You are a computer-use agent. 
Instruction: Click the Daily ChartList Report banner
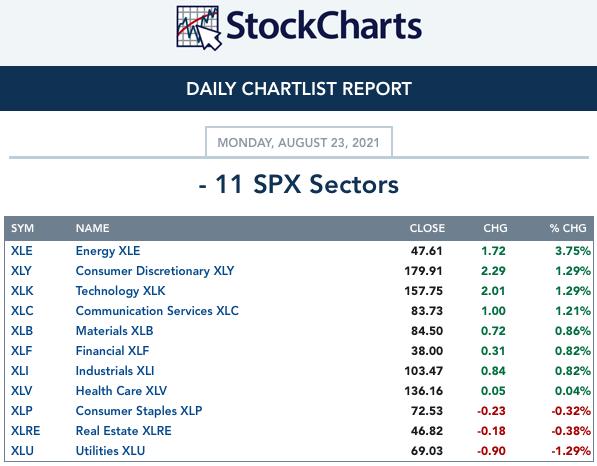(298, 89)
